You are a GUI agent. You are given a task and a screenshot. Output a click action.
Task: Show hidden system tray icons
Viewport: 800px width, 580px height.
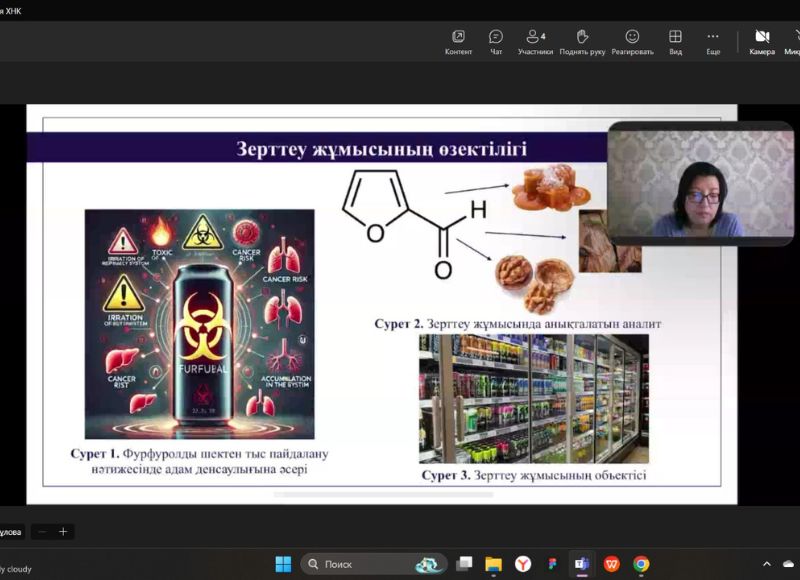point(767,564)
